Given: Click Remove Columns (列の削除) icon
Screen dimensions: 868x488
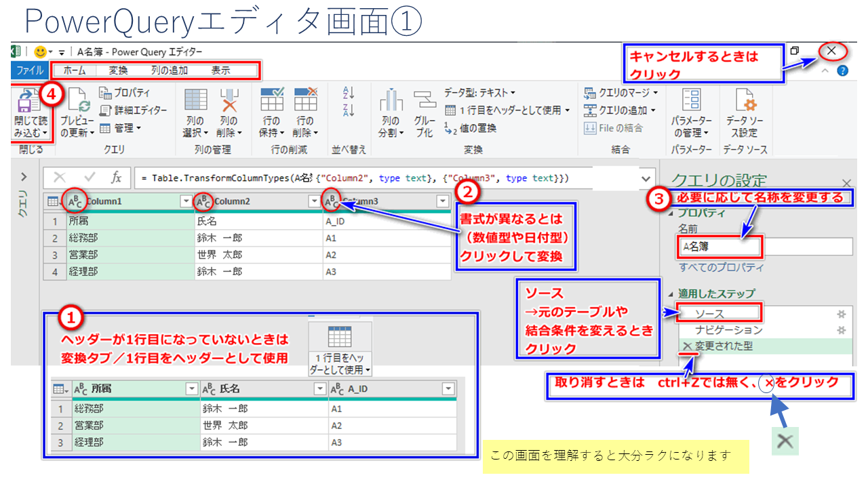Looking at the screenshot, I should click(229, 100).
